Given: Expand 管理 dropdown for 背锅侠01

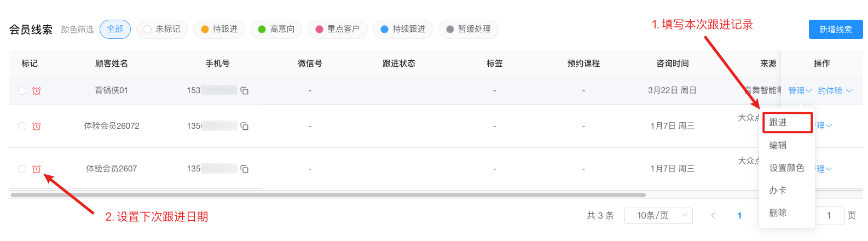Looking at the screenshot, I should pos(800,91).
